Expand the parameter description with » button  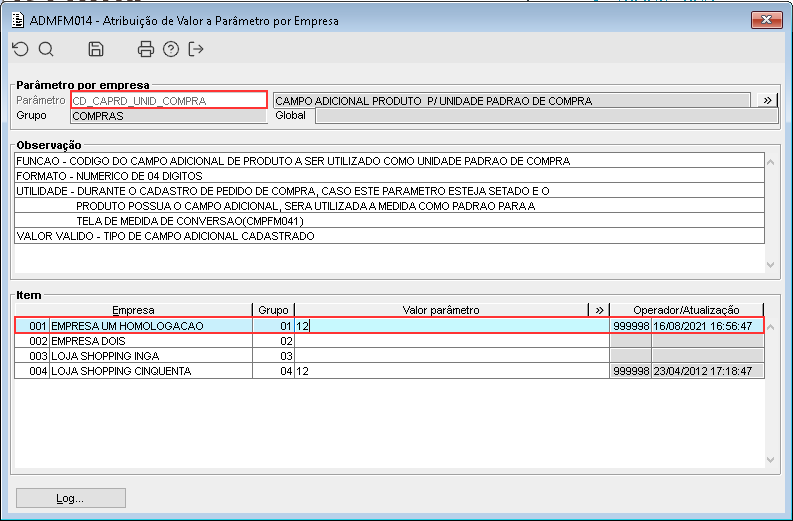[x=767, y=100]
